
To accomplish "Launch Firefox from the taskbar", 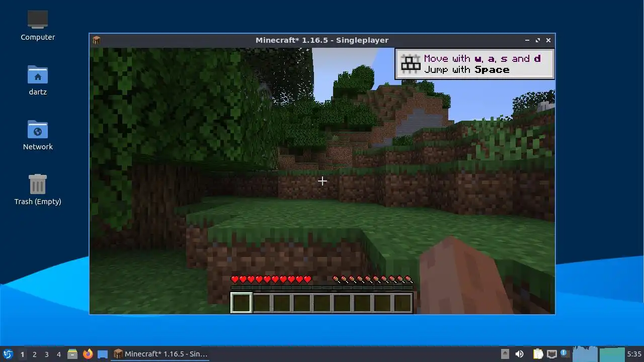I will (x=88, y=354).
